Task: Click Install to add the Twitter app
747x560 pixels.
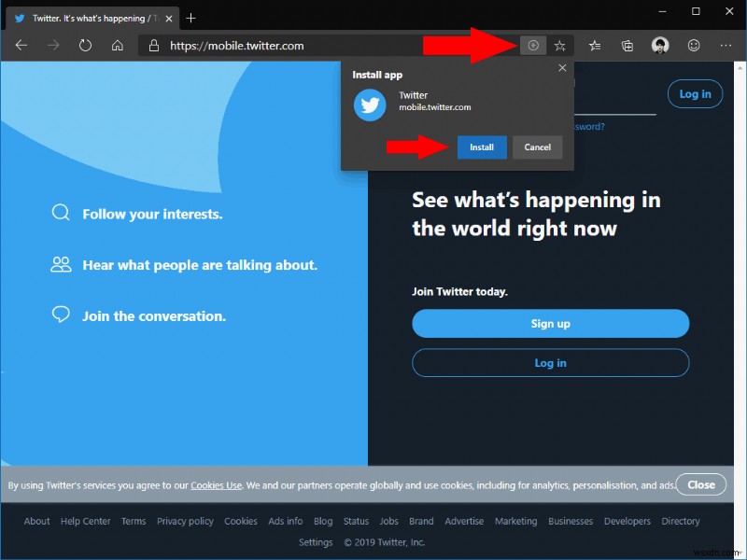Action: click(482, 147)
